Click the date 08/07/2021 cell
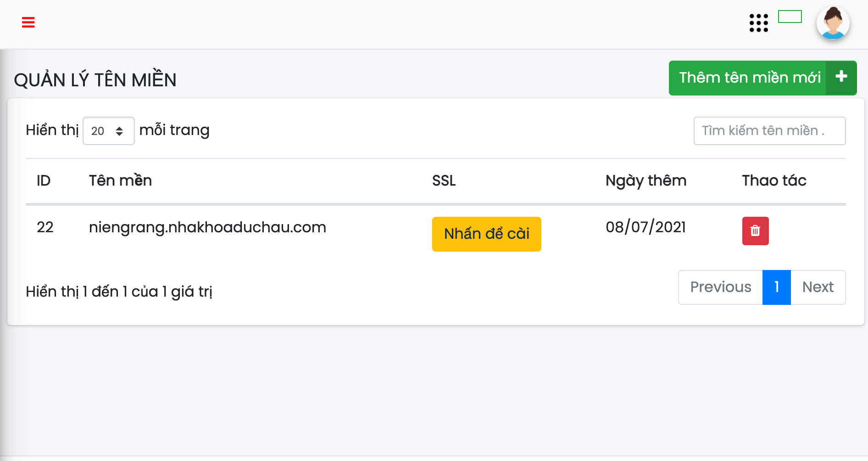Screen dimensions: 868x461 pos(645,227)
